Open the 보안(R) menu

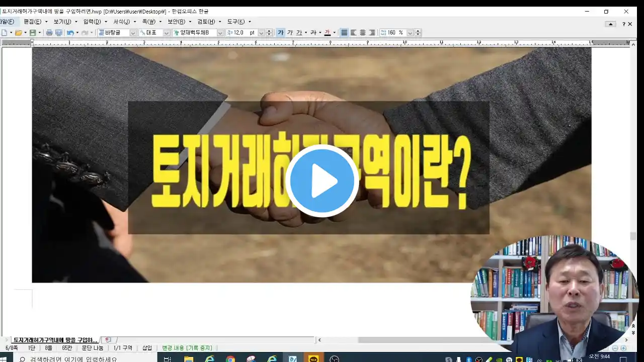[x=177, y=22]
